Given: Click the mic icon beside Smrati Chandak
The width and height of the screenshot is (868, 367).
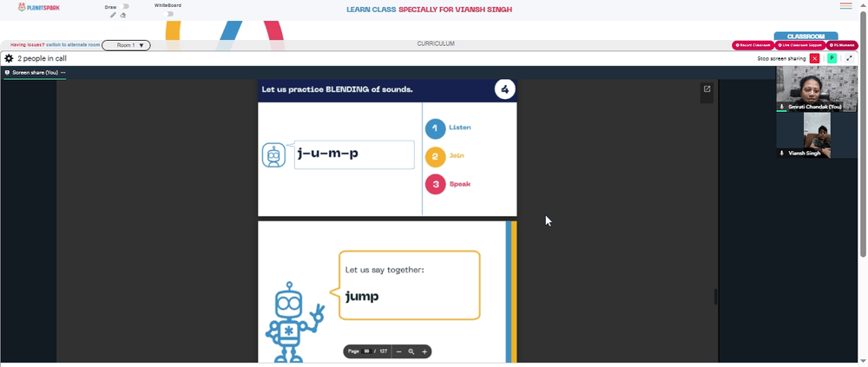Looking at the screenshot, I should click(x=782, y=106).
